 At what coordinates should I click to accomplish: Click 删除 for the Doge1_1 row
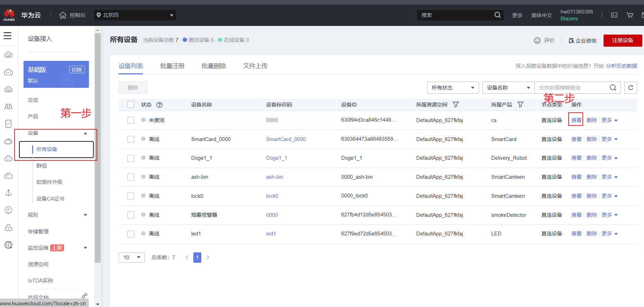point(592,158)
